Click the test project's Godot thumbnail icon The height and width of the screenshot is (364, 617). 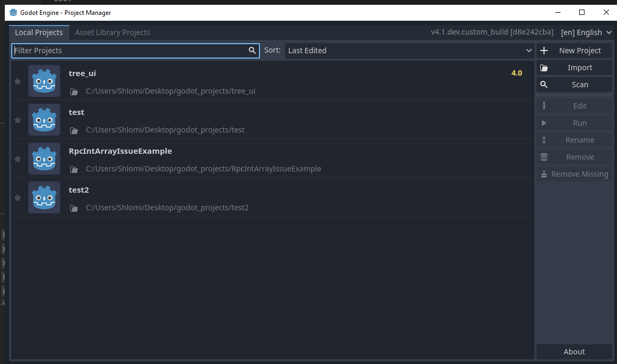click(x=44, y=120)
